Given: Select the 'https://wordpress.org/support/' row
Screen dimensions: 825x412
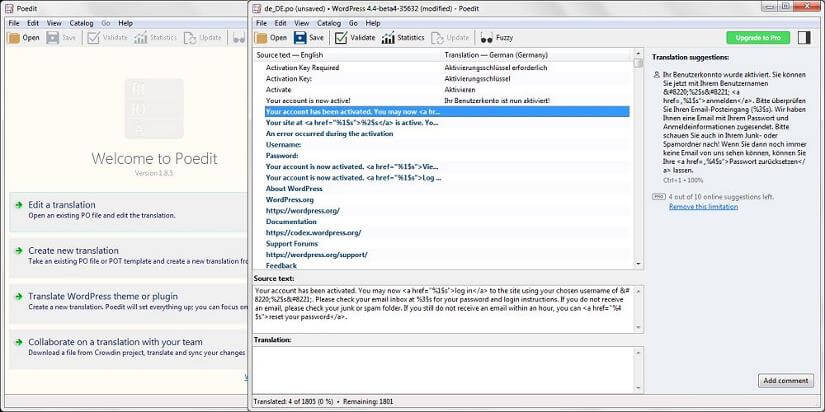Looking at the screenshot, I should pyautogui.click(x=447, y=255).
